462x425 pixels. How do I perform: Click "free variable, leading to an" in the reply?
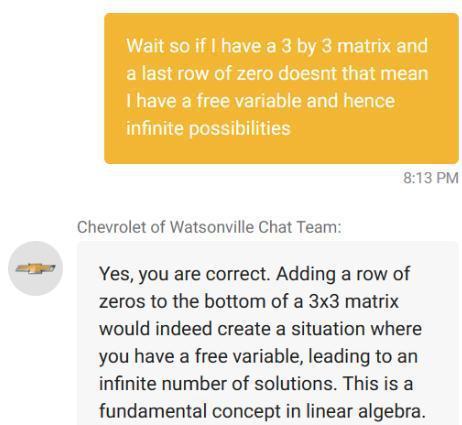(306, 356)
